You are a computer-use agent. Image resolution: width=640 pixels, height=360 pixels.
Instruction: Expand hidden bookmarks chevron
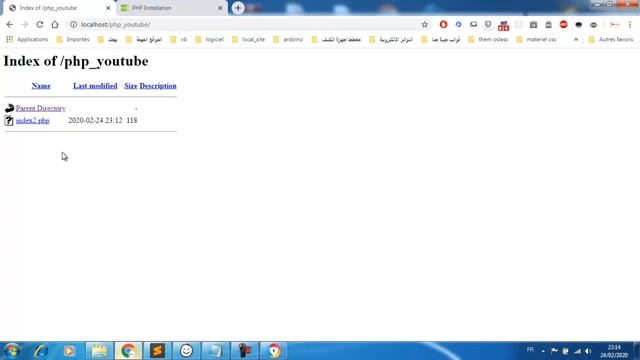coord(576,39)
